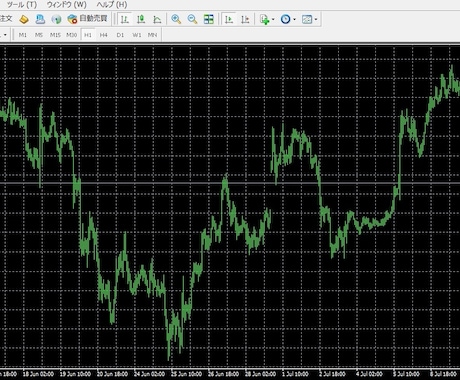The width and height of the screenshot is (460, 380).
Task: Zoom out of the chart
Action: (192, 19)
